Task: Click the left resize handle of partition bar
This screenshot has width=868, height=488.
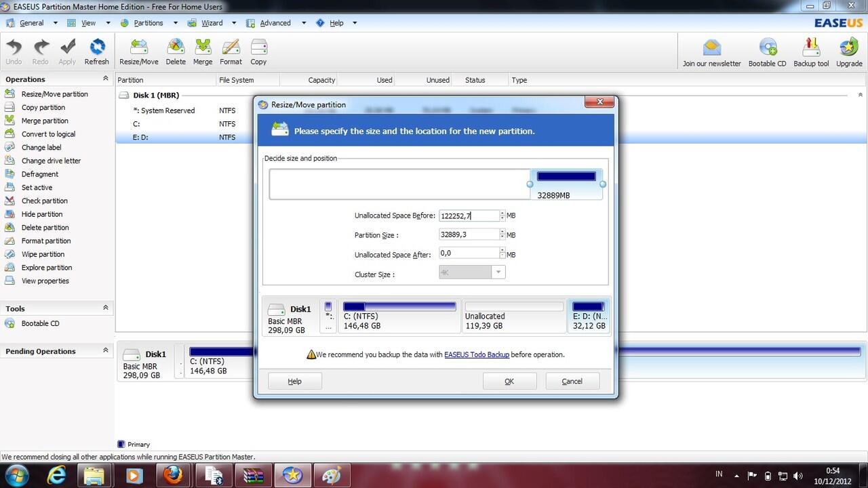Action: click(x=530, y=184)
